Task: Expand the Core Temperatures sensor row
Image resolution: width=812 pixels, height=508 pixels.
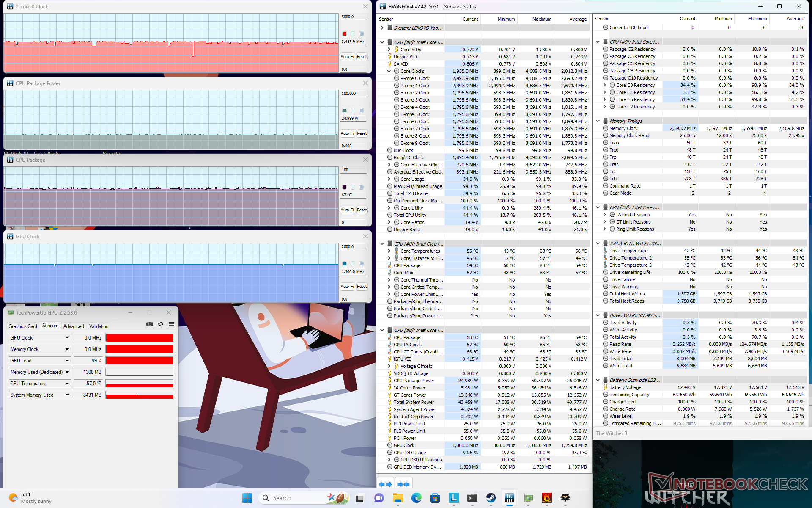Action: [389, 251]
